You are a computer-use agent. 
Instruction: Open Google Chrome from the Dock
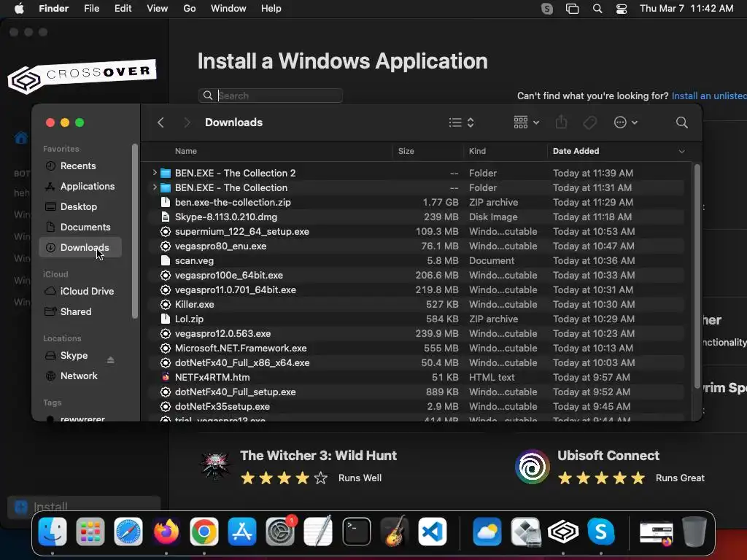[204, 532]
